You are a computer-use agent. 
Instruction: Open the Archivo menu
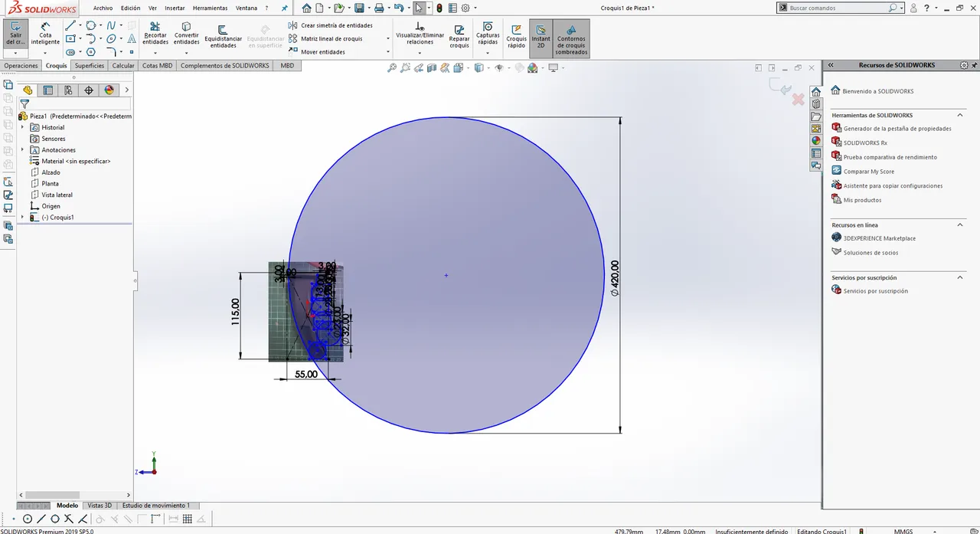(103, 8)
